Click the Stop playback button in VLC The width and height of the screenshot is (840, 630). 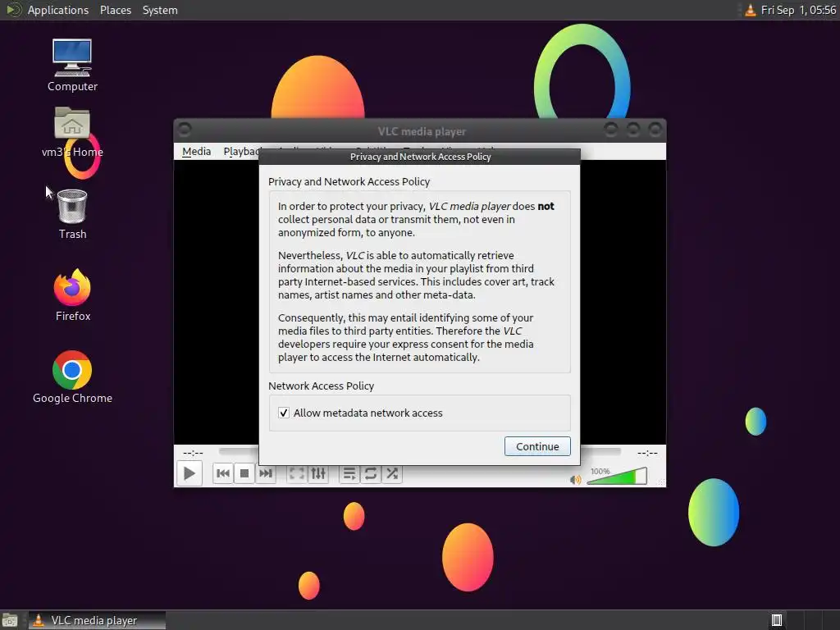point(244,473)
